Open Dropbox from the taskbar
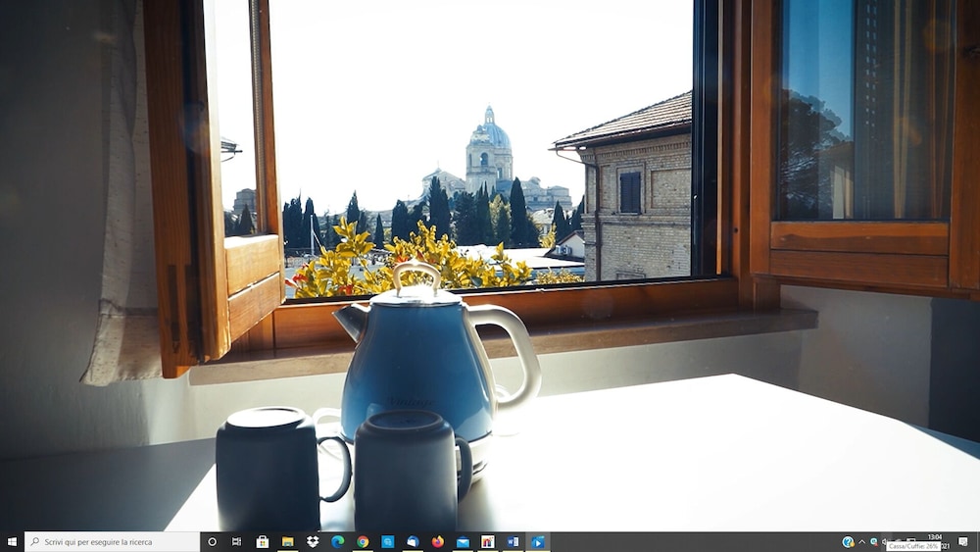 click(313, 541)
